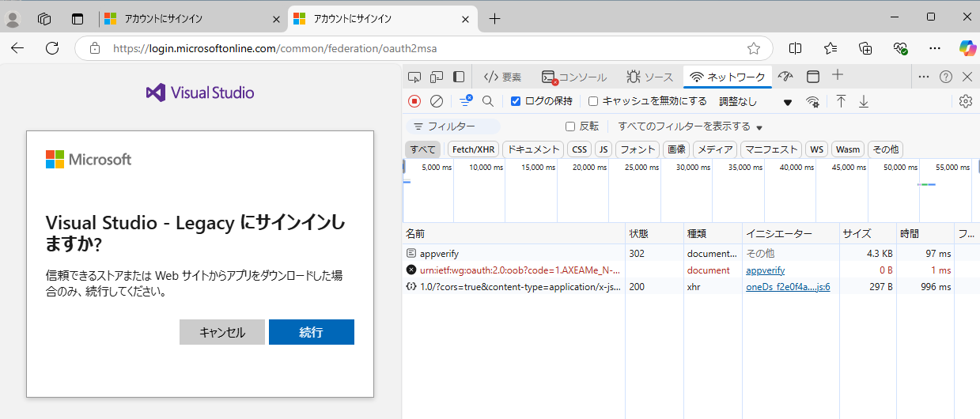Open the Edge collections icon
Image resolution: width=980 pixels, height=419 pixels.
tap(865, 48)
